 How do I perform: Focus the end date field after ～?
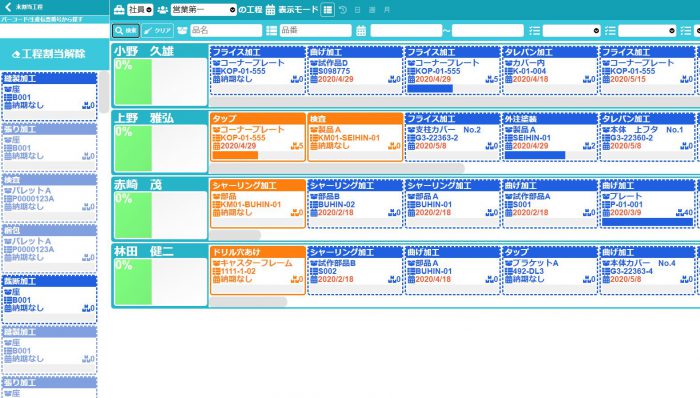pyautogui.click(x=488, y=30)
